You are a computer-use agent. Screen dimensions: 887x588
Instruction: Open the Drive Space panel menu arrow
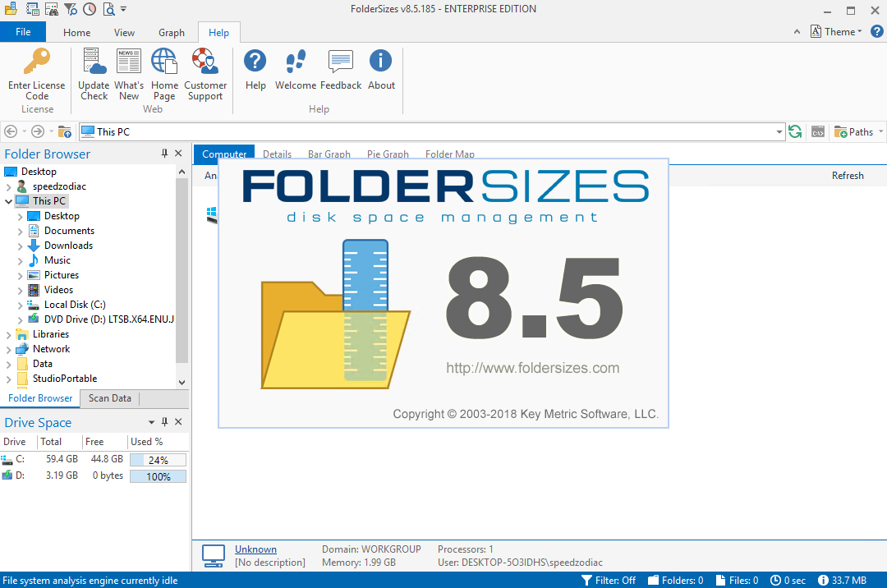[151, 422]
